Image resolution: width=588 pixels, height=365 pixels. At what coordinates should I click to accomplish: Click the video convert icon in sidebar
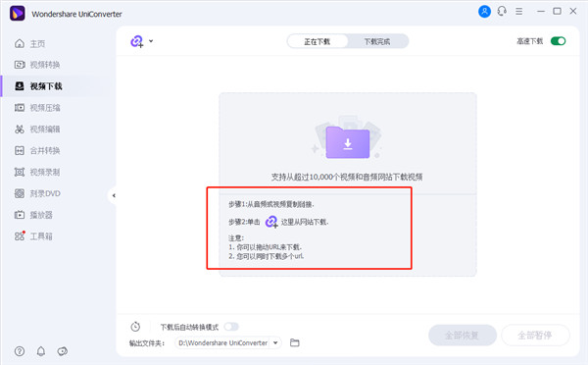20,65
